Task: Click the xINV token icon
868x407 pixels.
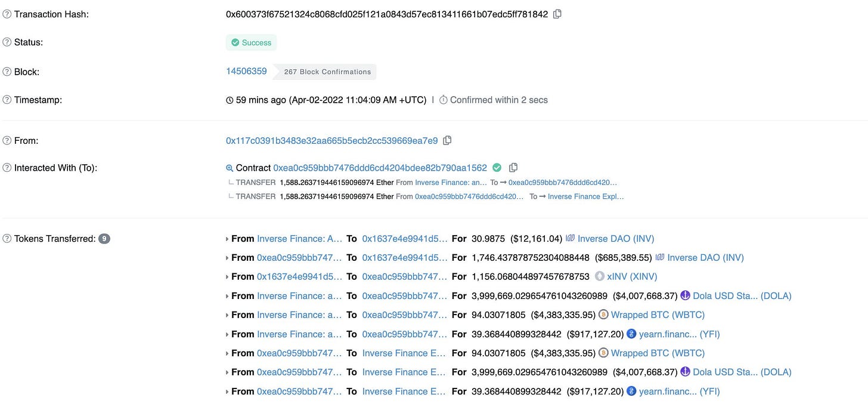Action: pyautogui.click(x=599, y=277)
